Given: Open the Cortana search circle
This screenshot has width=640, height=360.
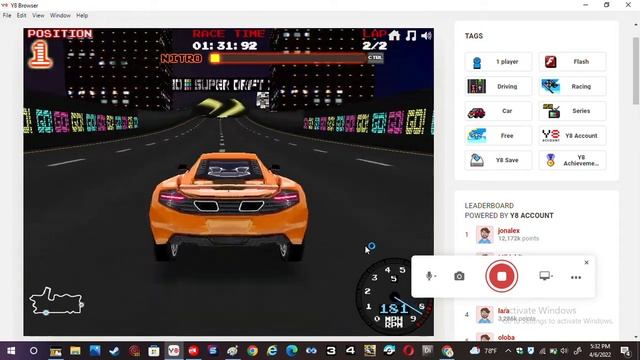Looking at the screenshot, I should coord(33,351).
